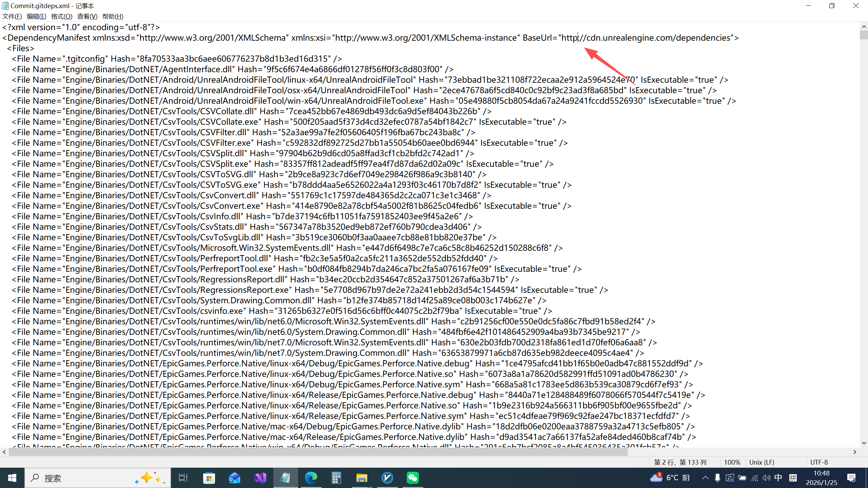Screen dimensions: 868x488
Task: Toggle the 中 input method indicator
Action: pyautogui.click(x=778, y=478)
